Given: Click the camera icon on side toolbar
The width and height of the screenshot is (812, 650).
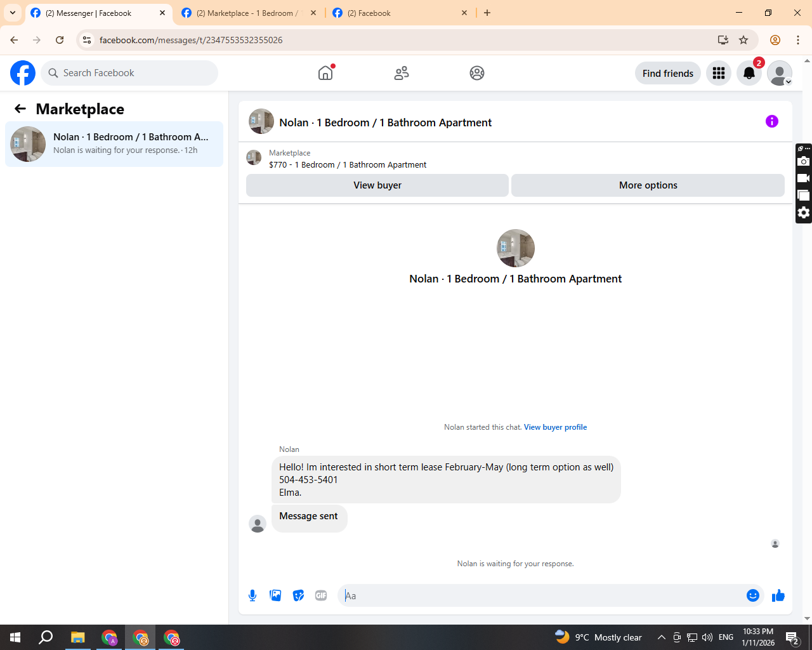Looking at the screenshot, I should [x=804, y=161].
